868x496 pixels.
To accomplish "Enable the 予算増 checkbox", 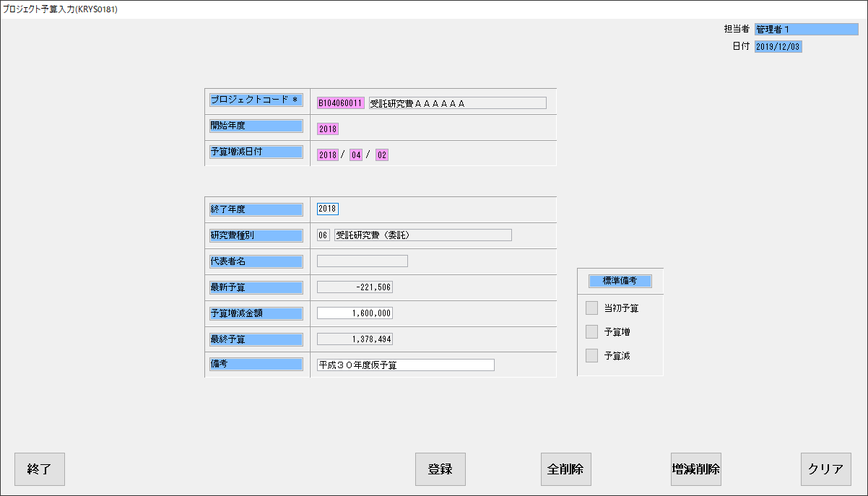I will [592, 332].
